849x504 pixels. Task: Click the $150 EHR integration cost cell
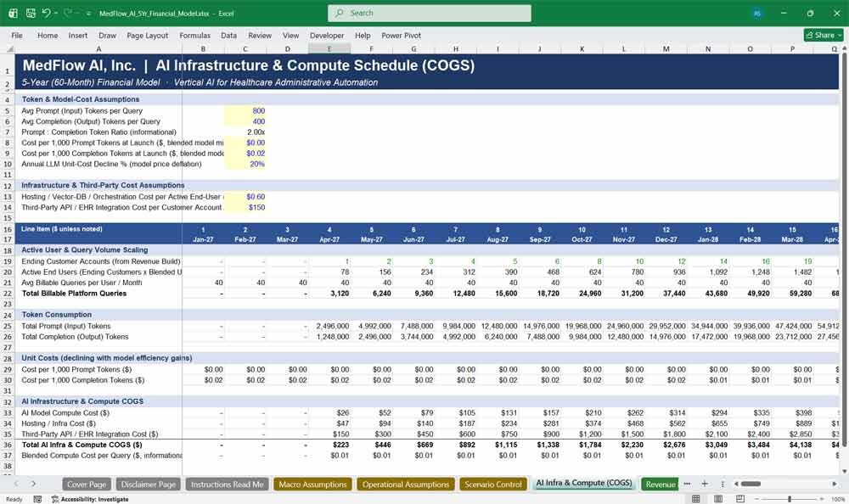point(245,207)
